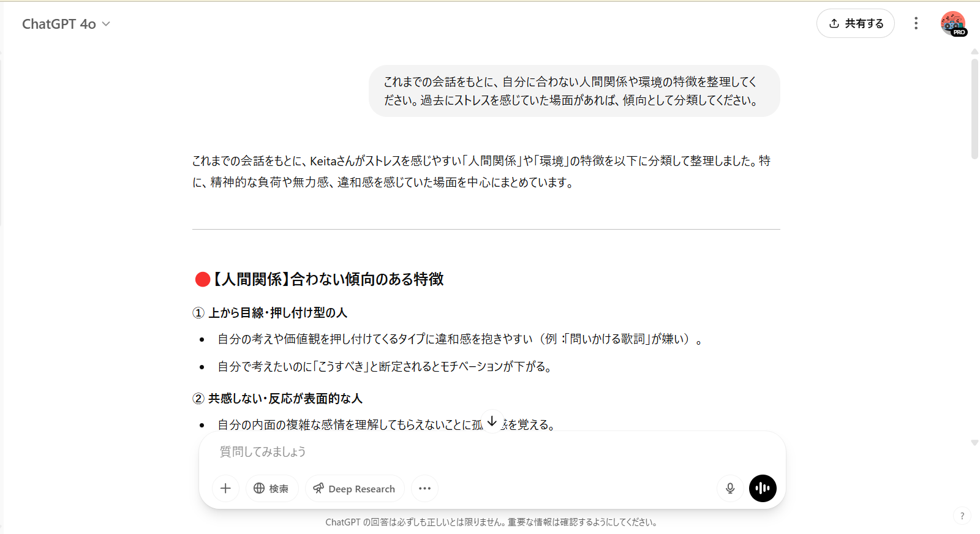Start voice mode with the waveform button
This screenshot has width=980, height=534.
[763, 488]
